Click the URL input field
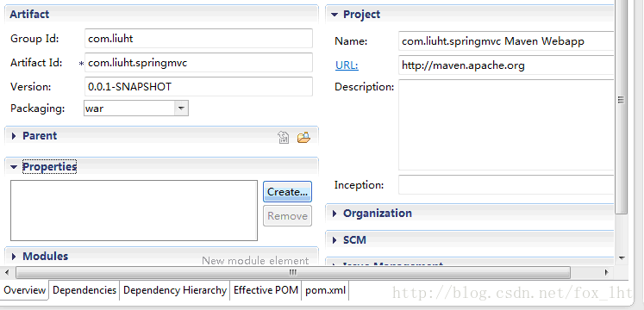Image resolution: width=644 pixels, height=310 pixels. click(x=506, y=65)
